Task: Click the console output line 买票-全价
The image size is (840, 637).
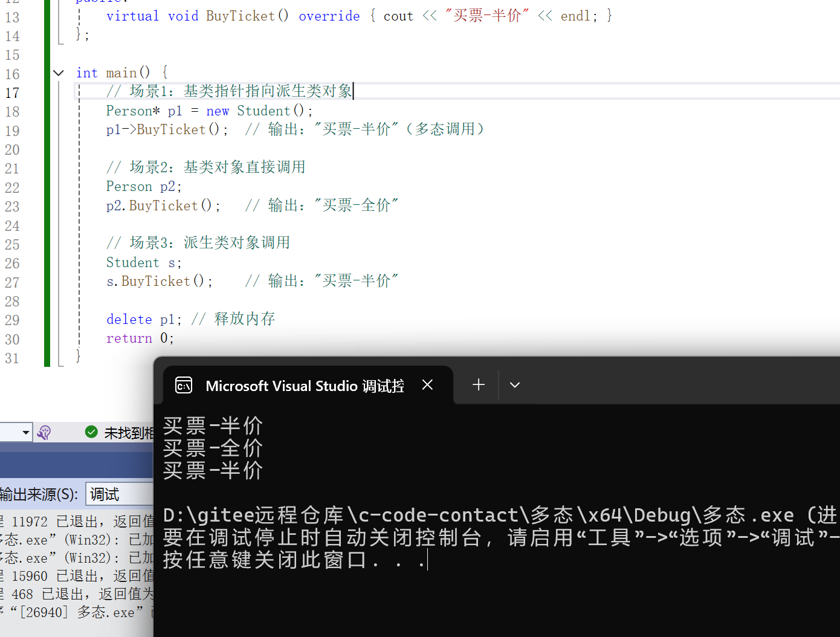Action: [213, 448]
